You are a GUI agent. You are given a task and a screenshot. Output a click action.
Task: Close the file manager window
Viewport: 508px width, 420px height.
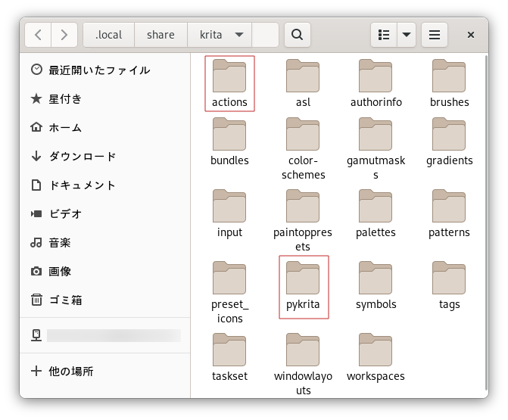click(471, 35)
